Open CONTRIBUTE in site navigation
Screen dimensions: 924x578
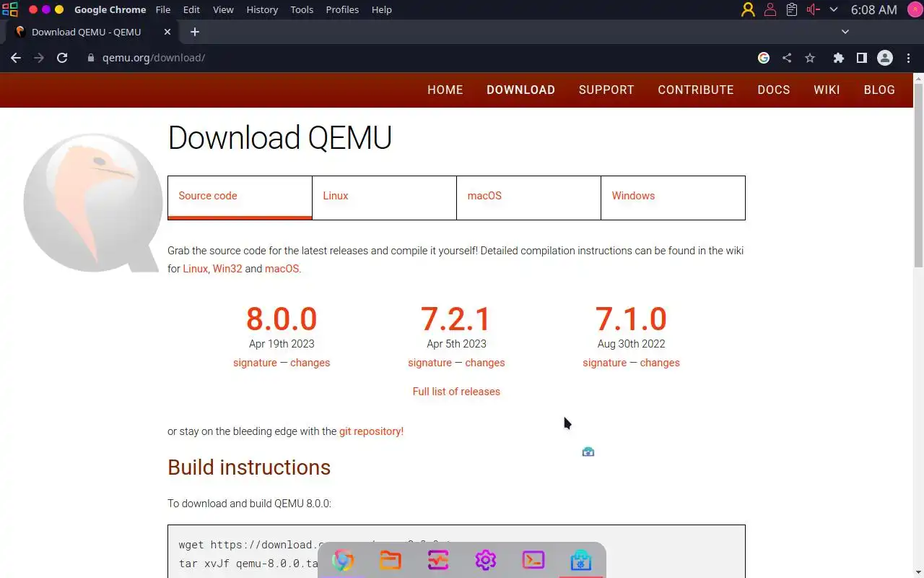(x=696, y=90)
